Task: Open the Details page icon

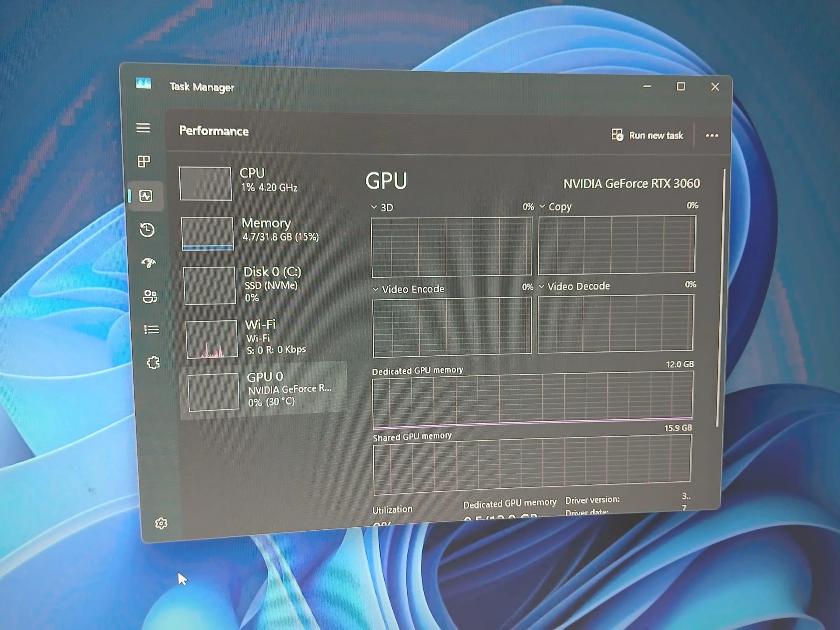Action: [x=151, y=329]
